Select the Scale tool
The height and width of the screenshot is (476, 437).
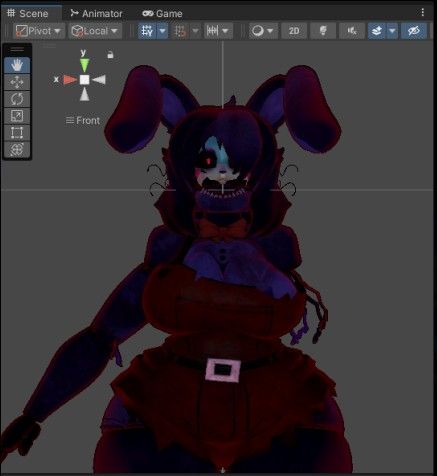click(x=17, y=116)
